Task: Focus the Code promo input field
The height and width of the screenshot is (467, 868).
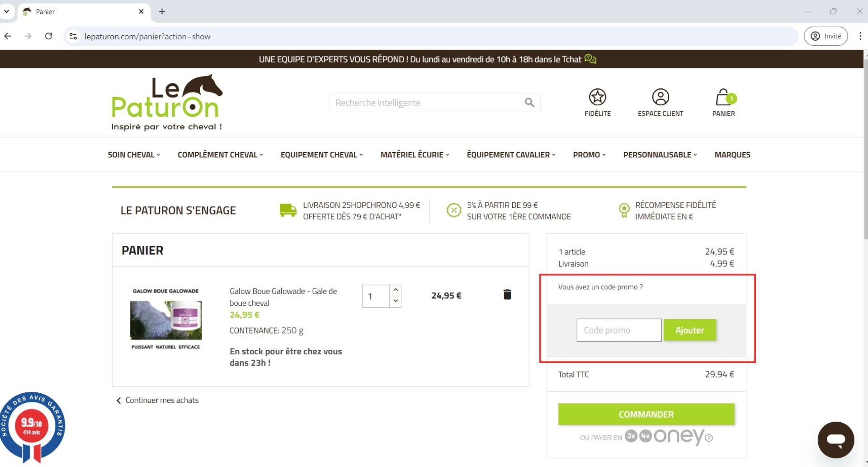Action: pos(618,330)
